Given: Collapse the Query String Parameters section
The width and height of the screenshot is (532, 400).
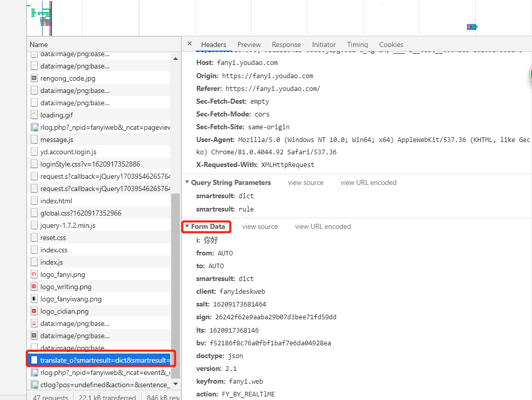Looking at the screenshot, I should 187,182.
